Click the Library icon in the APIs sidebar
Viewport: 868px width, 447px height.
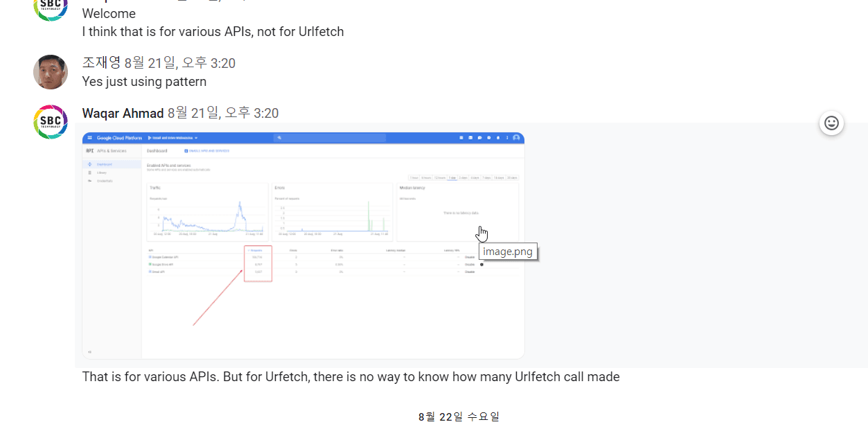click(90, 173)
